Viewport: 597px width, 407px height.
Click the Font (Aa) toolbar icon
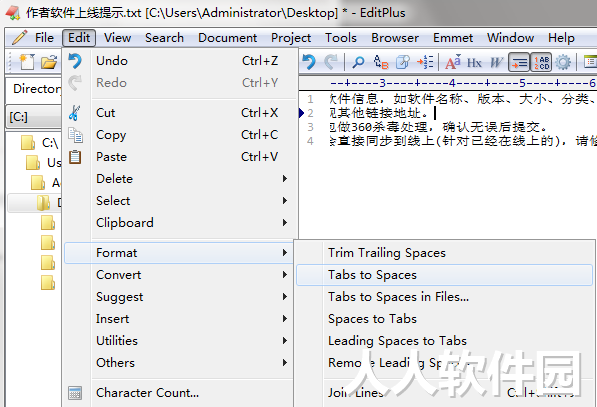[452, 62]
